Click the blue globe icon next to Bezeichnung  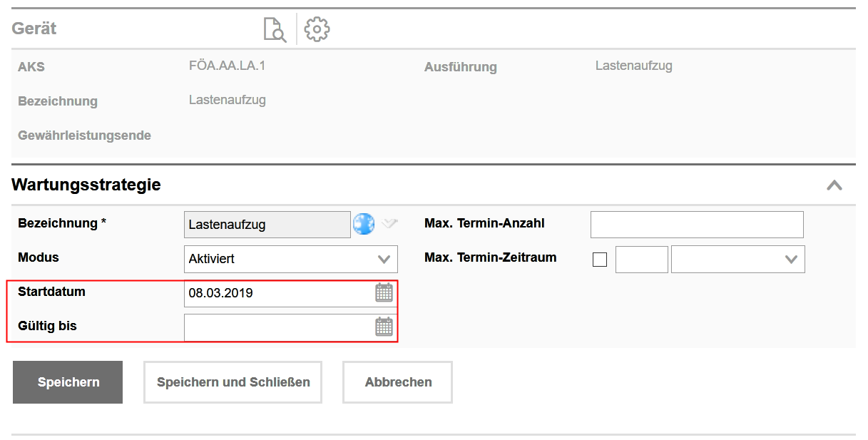(364, 224)
